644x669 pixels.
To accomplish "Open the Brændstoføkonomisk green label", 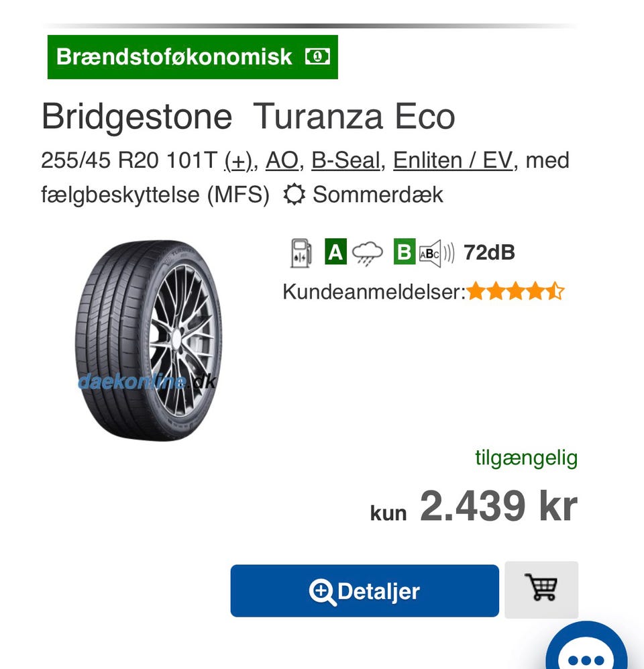I will (x=176, y=57).
